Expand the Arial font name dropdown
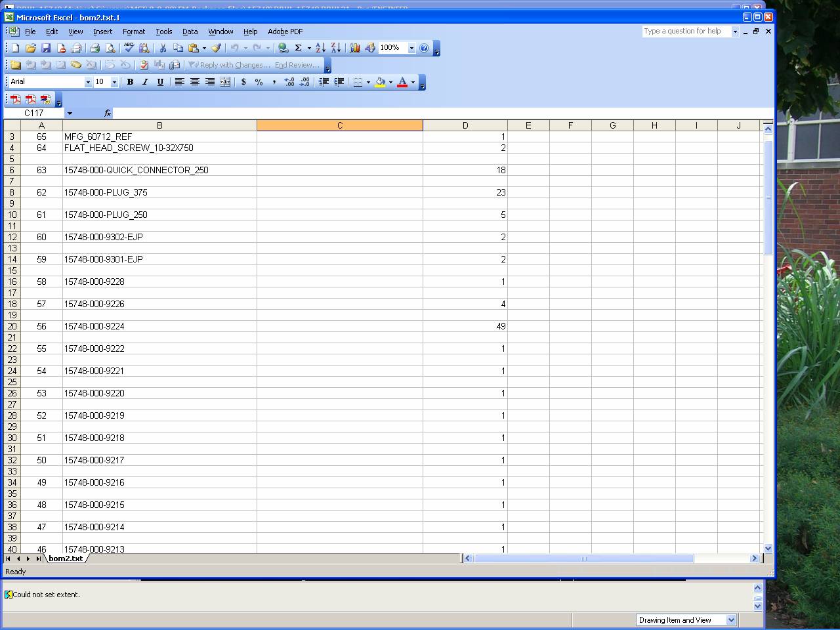This screenshot has height=630, width=840. (88, 82)
